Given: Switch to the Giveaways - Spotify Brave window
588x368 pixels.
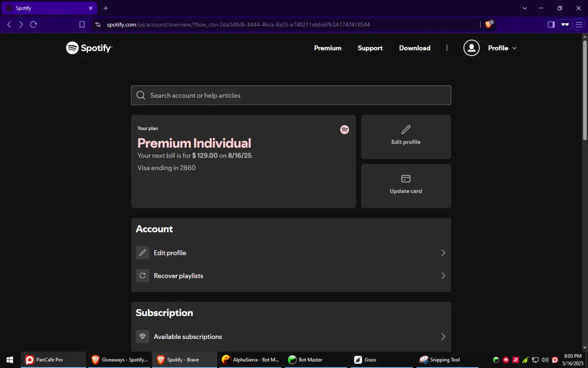Looking at the screenshot, I should [119, 360].
